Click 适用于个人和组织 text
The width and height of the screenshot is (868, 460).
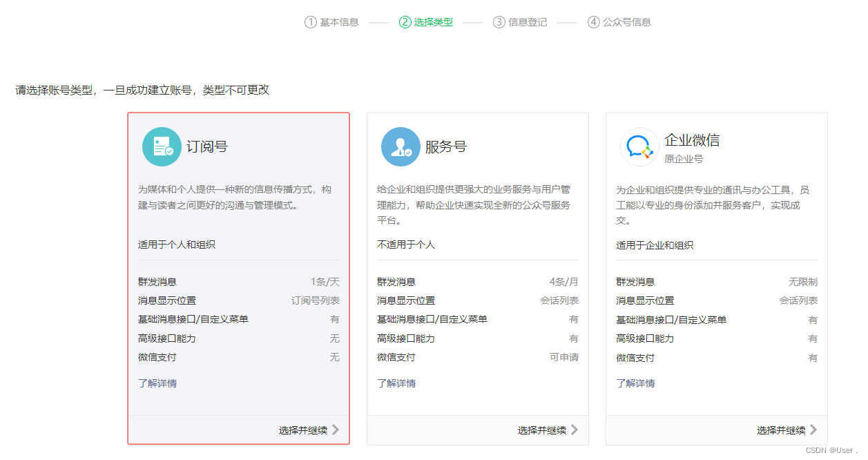177,245
